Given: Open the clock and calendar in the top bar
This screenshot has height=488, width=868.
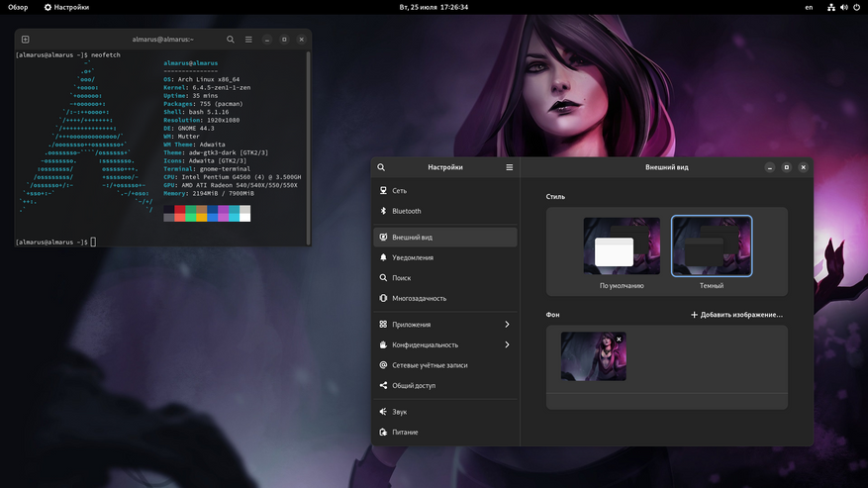Looking at the screenshot, I should tap(434, 7).
